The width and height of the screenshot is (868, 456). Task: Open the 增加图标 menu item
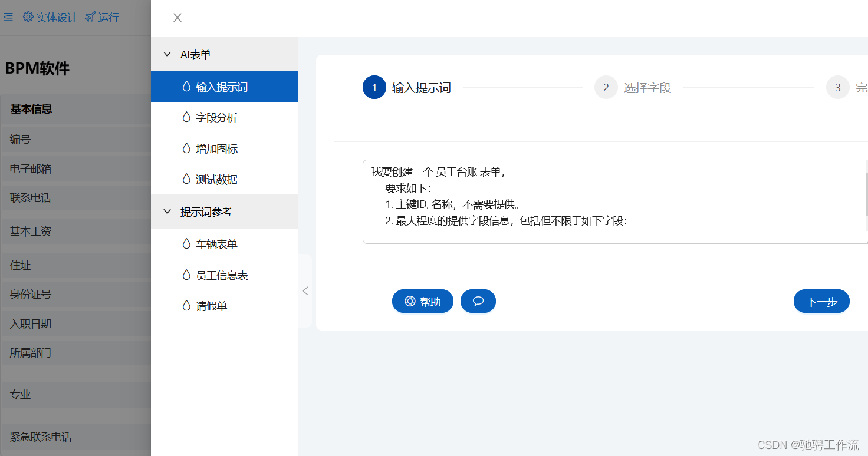pos(224,148)
